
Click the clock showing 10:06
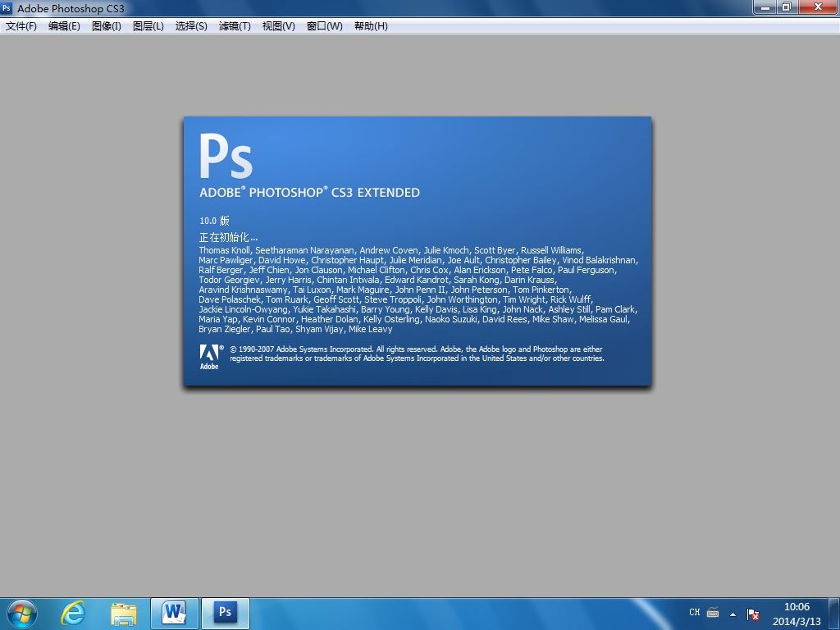coord(797,607)
